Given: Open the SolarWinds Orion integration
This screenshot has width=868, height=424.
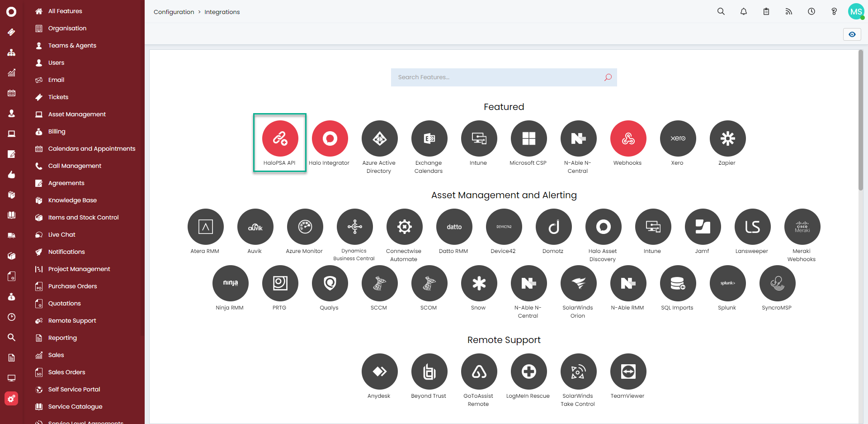Looking at the screenshot, I should [x=578, y=283].
